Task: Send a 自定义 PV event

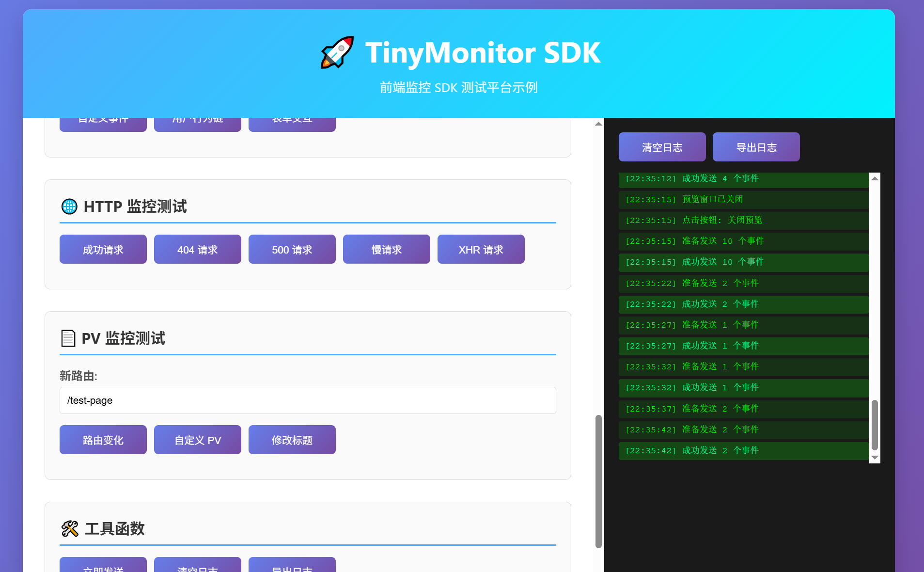Action: click(x=198, y=440)
